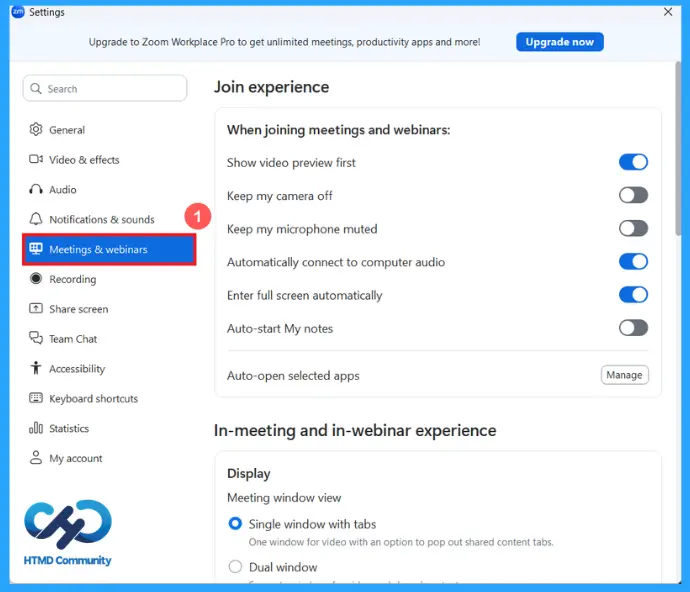690x592 pixels.
Task: Click the Upgrade now button
Action: [559, 42]
